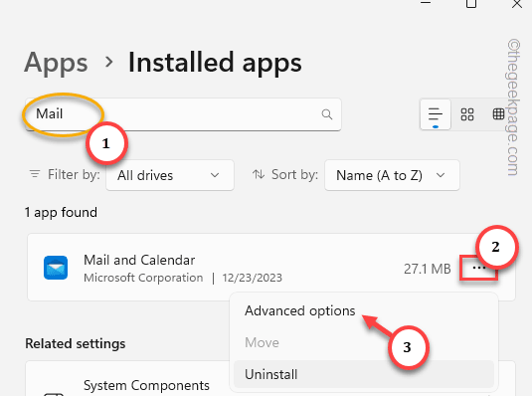The height and width of the screenshot is (396, 532).
Task: Switch to list view layout
Action: point(436,114)
